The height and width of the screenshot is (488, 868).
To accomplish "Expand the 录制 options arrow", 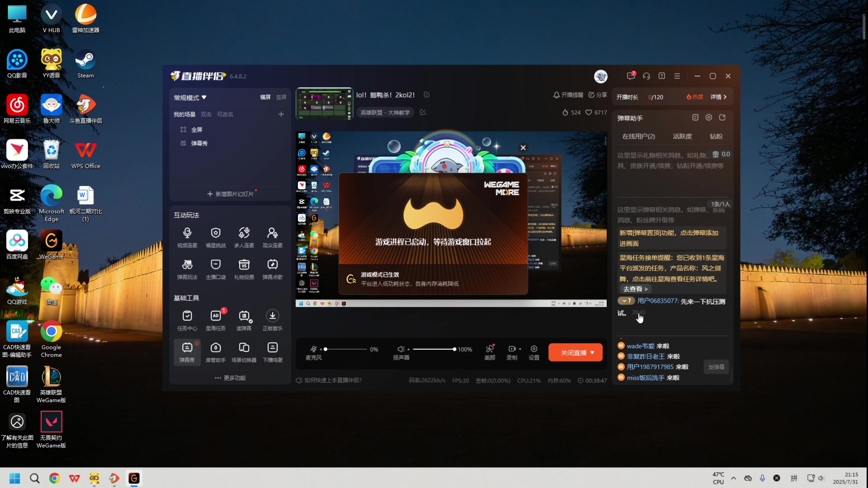I will (x=520, y=349).
